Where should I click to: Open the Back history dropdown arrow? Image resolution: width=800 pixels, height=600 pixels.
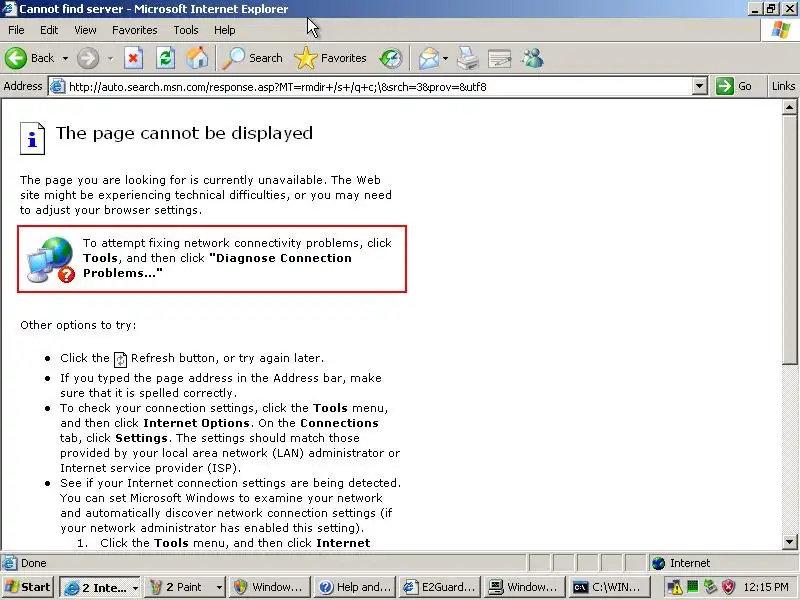(65, 59)
